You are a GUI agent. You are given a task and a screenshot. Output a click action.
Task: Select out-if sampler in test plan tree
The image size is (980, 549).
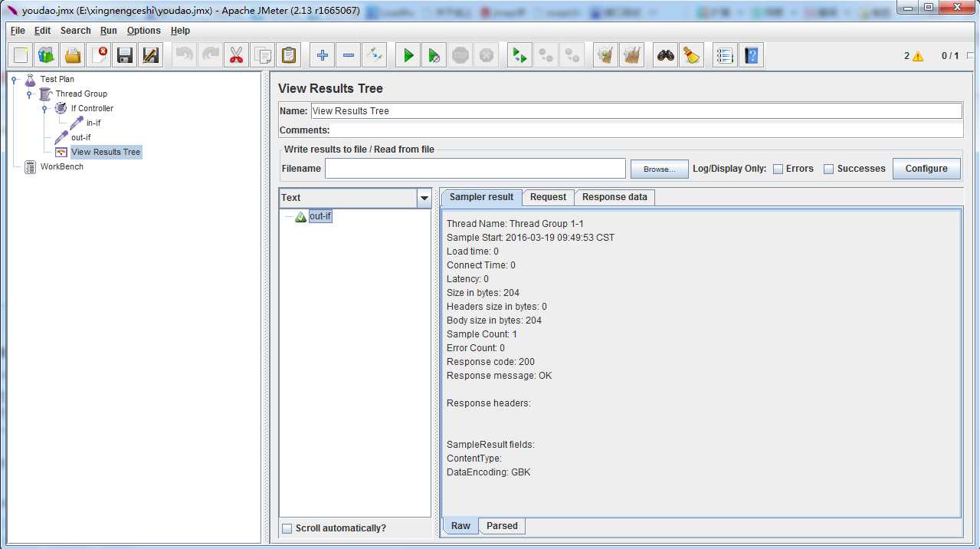tap(81, 137)
